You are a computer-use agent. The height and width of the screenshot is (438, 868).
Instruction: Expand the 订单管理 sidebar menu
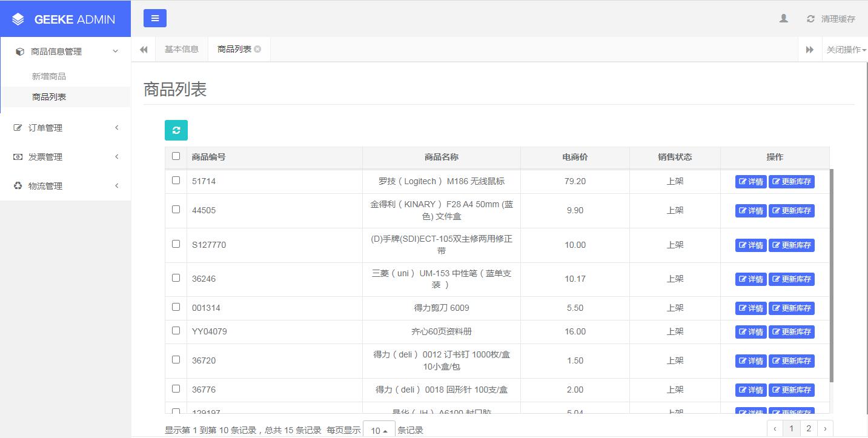[65, 128]
